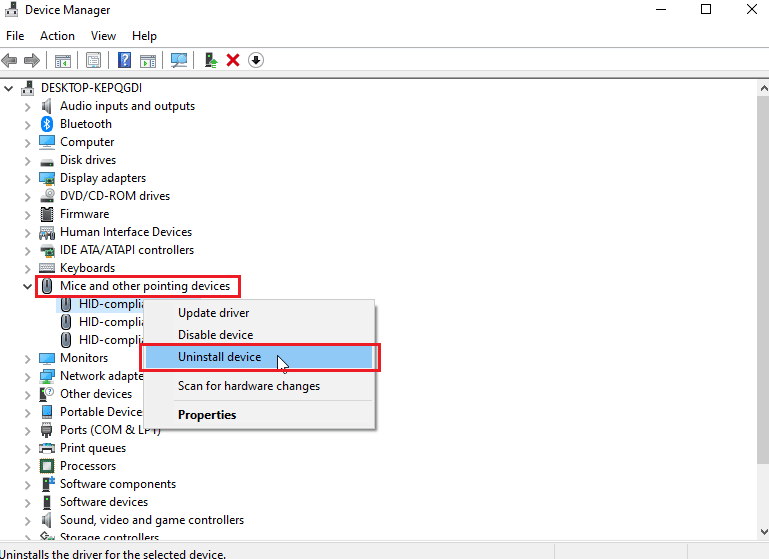Collapse Mice and other pointing devices chevron
Viewport: 769px width, 559px height.
27,286
